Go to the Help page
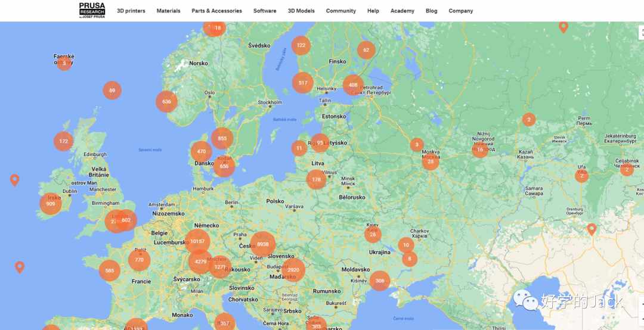644x330 pixels. tap(373, 11)
